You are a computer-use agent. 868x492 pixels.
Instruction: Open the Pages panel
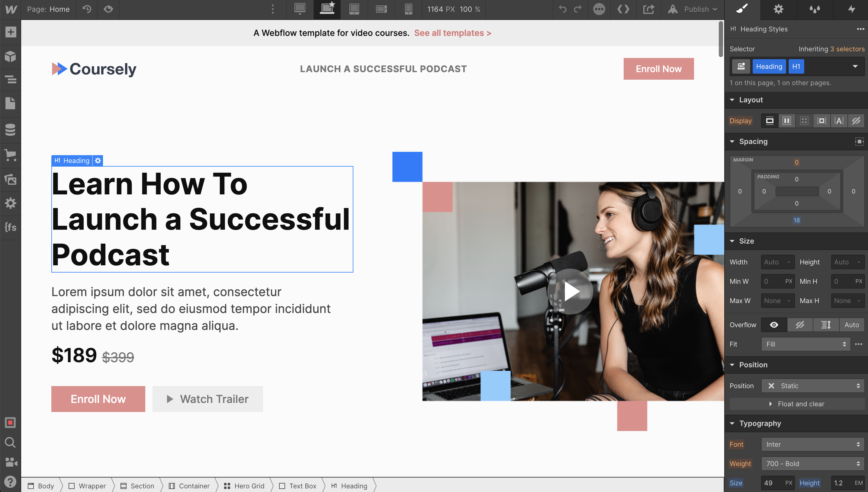coord(11,104)
